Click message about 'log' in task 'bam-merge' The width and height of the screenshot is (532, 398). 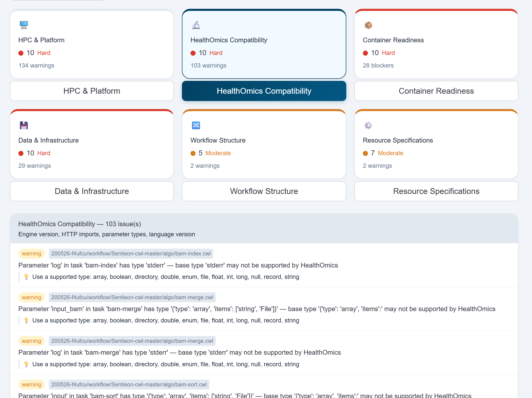click(x=180, y=352)
